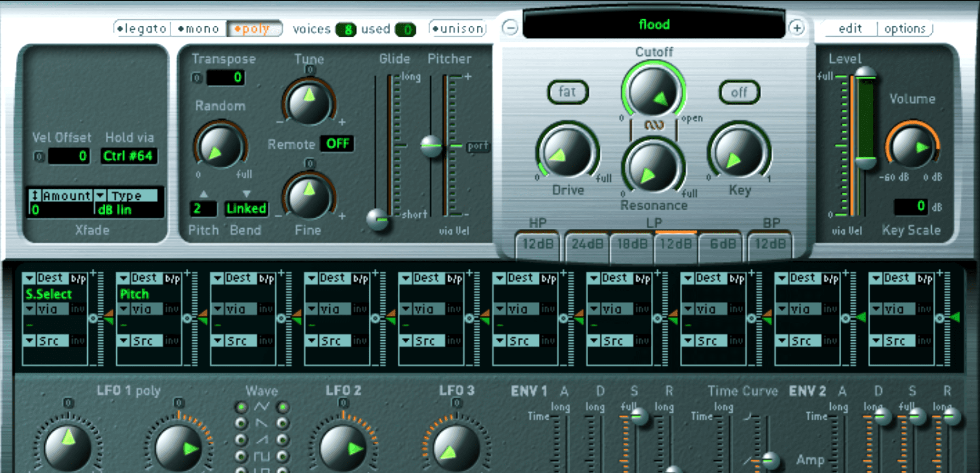This screenshot has height=473, width=980.
Task: Click the zero button above the LFO 2 knob
Action: [x=343, y=403]
